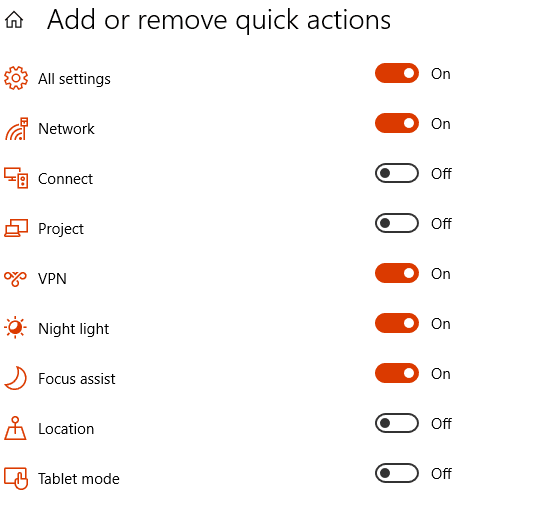Click the Location pin icon
This screenshot has height=525, width=555.
click(15, 428)
